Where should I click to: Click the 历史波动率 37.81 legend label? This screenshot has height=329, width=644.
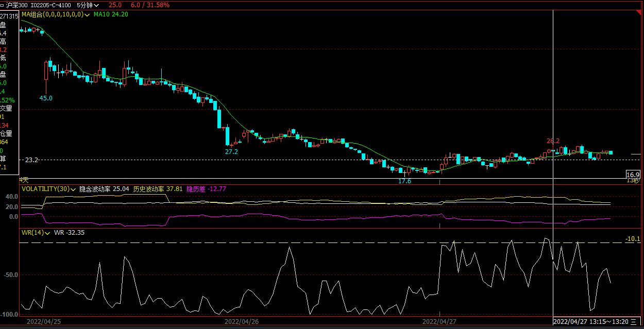158,189
